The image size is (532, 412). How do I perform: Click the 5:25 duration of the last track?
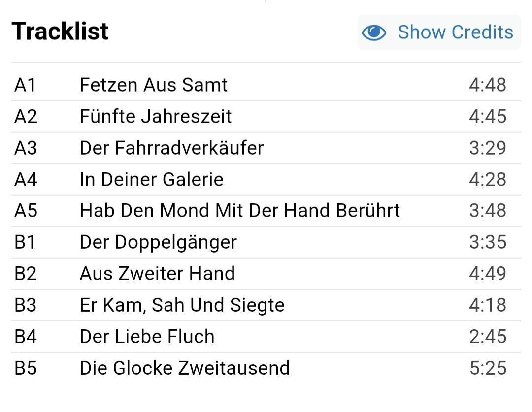(487, 368)
